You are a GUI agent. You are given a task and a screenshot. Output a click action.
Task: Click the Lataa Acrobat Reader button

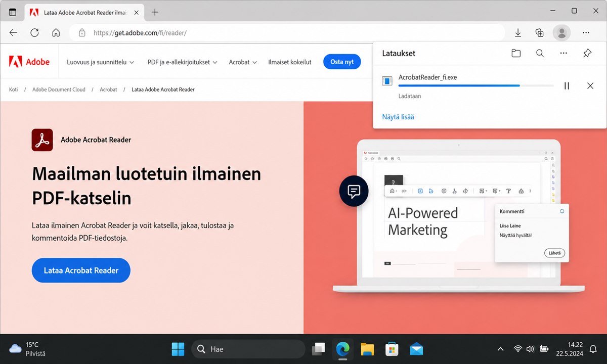81,270
